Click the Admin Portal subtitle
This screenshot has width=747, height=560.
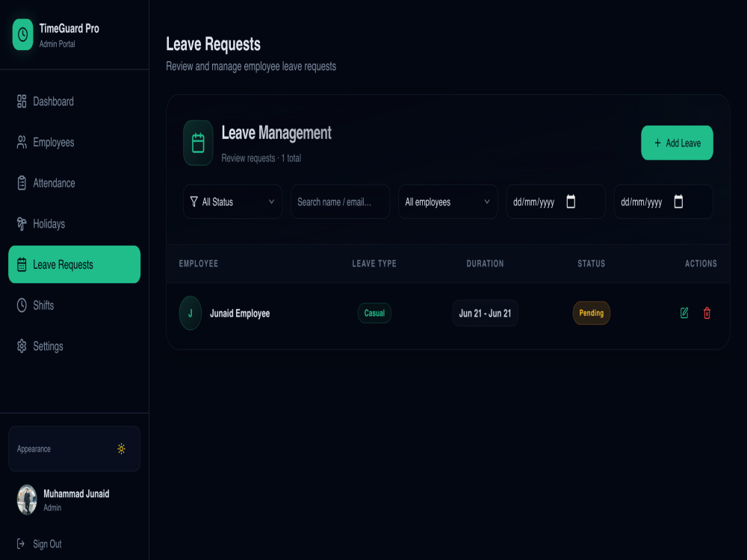[x=58, y=44]
